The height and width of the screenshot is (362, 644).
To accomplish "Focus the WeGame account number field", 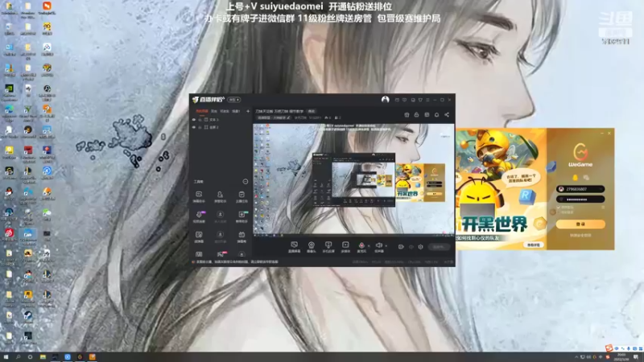I will pos(580,189).
